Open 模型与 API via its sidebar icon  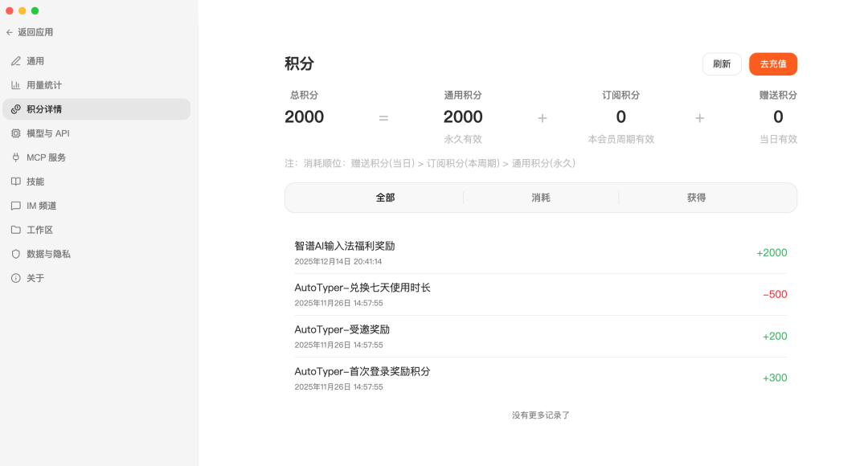click(18, 133)
